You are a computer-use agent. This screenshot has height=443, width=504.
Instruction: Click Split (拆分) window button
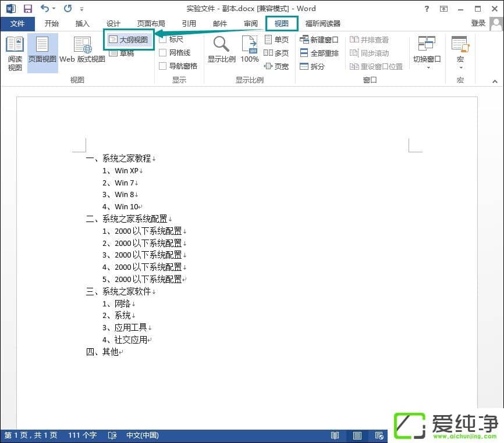point(312,66)
